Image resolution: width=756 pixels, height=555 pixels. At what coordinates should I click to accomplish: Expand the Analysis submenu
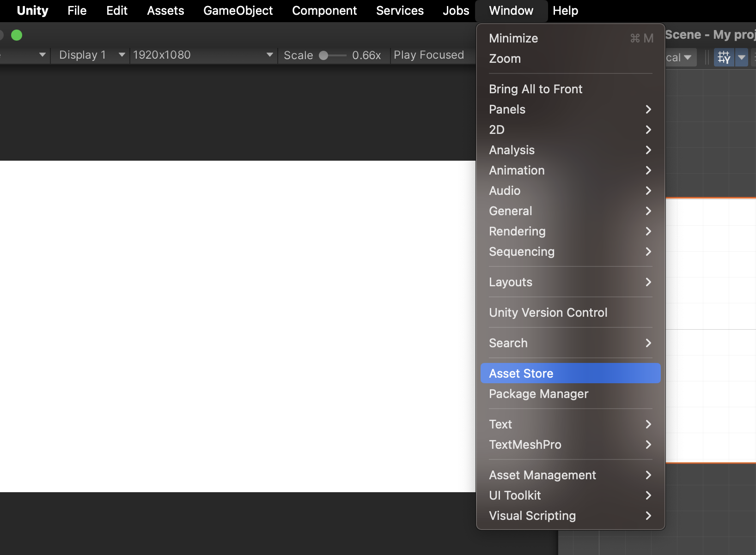pos(571,150)
